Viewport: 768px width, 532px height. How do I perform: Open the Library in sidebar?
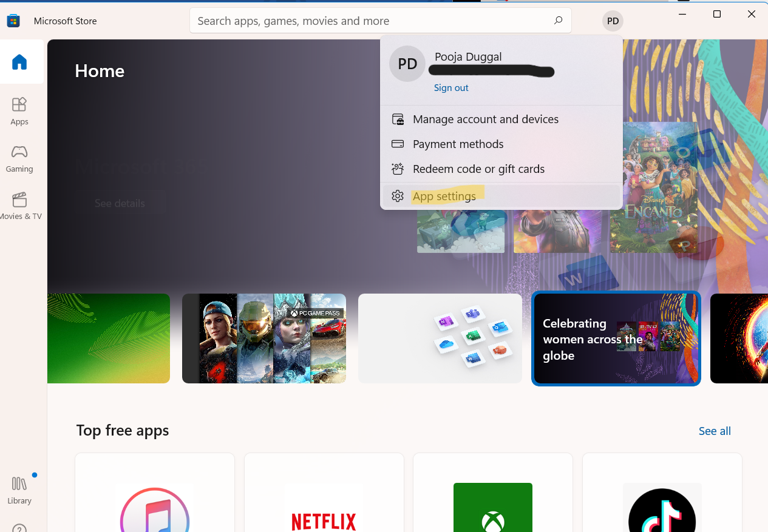[x=19, y=490]
